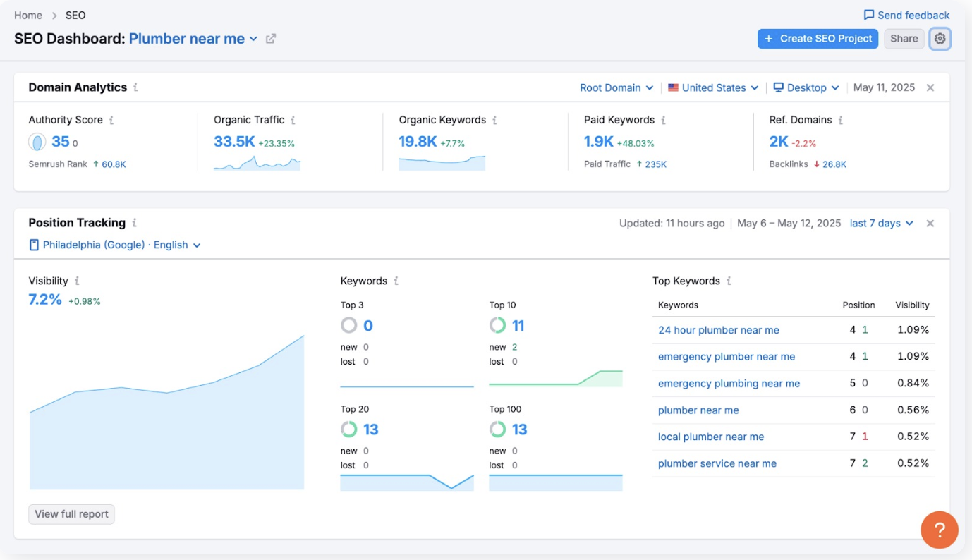Click the SEO breadcrumb item
Screen dimensions: 972x560
point(75,14)
